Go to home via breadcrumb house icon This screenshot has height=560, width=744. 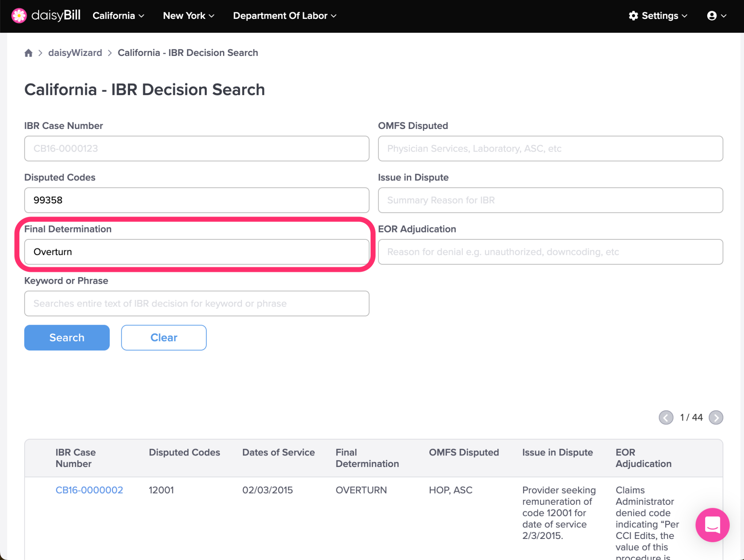click(x=28, y=53)
